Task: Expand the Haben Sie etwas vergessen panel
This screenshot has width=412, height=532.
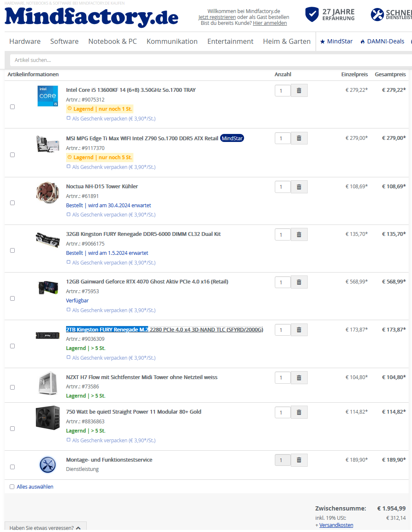Action: 45,527
